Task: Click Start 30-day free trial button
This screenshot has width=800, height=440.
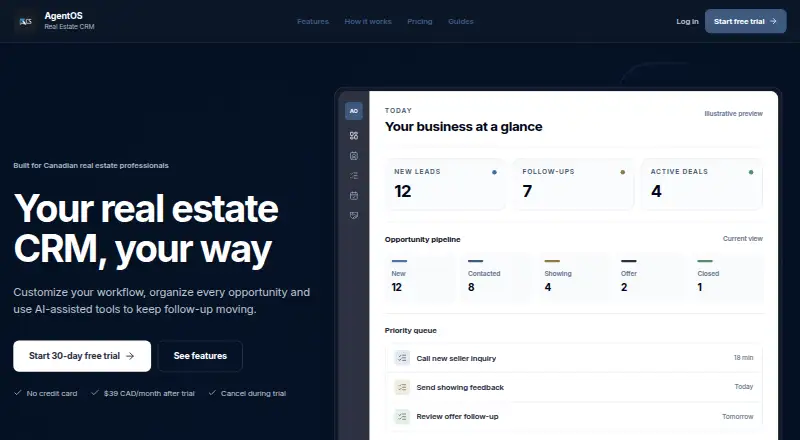Action: point(82,356)
